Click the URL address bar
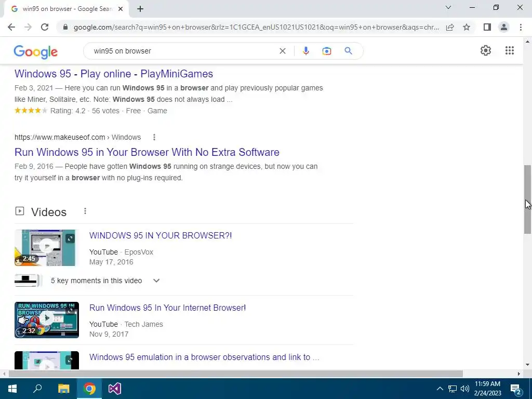Image resolution: width=532 pixels, height=399 pixels. tap(256, 27)
